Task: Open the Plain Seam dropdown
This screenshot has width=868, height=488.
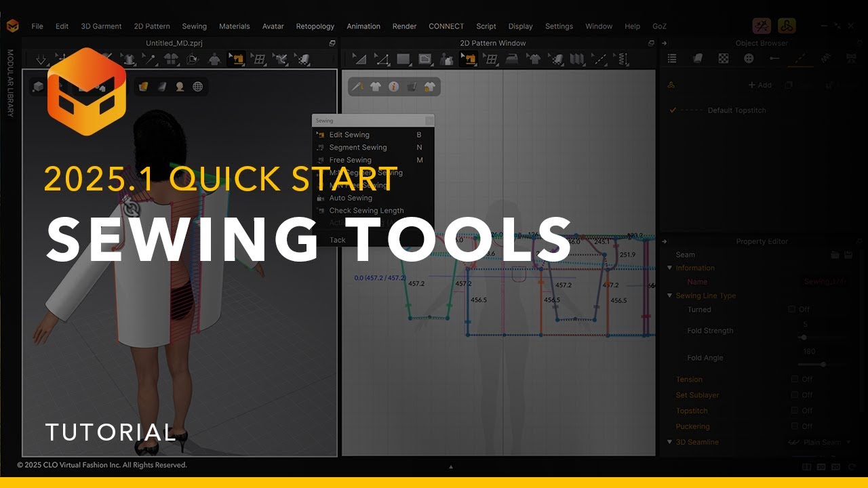Action: (x=819, y=442)
